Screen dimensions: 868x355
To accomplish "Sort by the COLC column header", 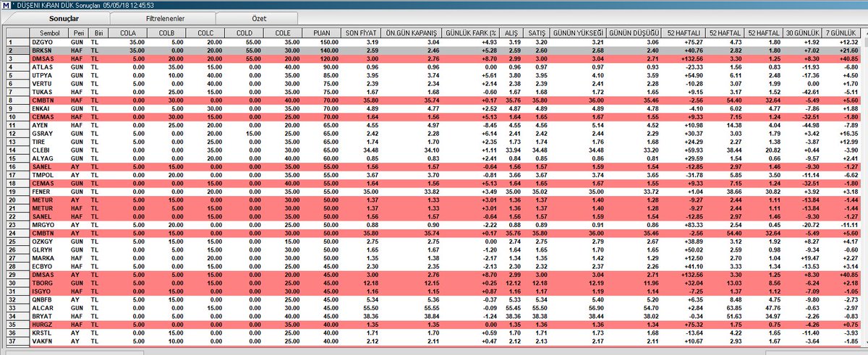I will 205,33.
